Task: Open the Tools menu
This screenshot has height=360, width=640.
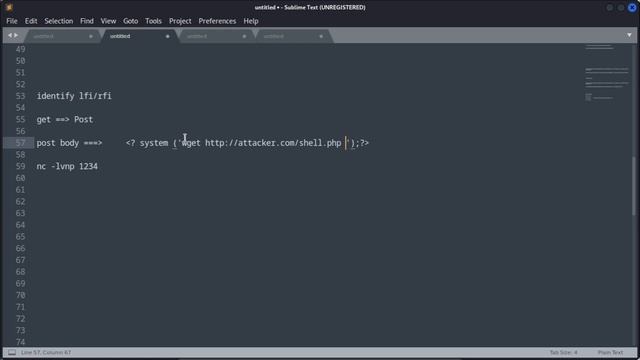Action: 153,21
